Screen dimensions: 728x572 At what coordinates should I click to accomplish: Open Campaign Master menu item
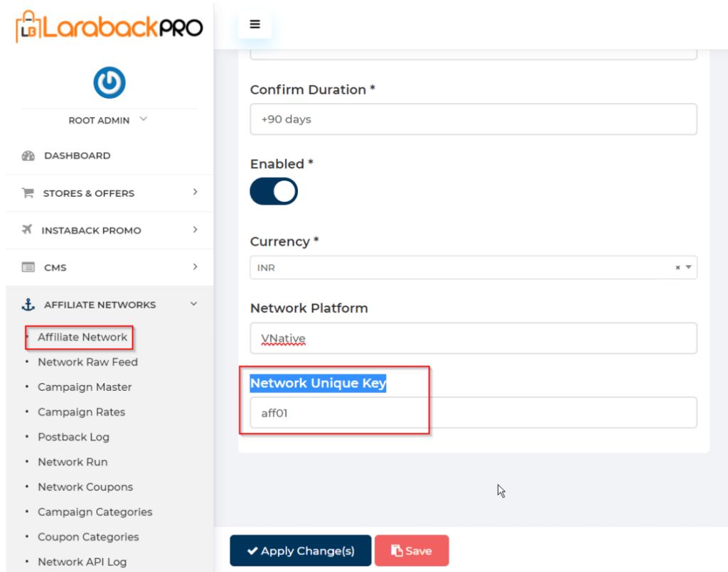(x=85, y=387)
